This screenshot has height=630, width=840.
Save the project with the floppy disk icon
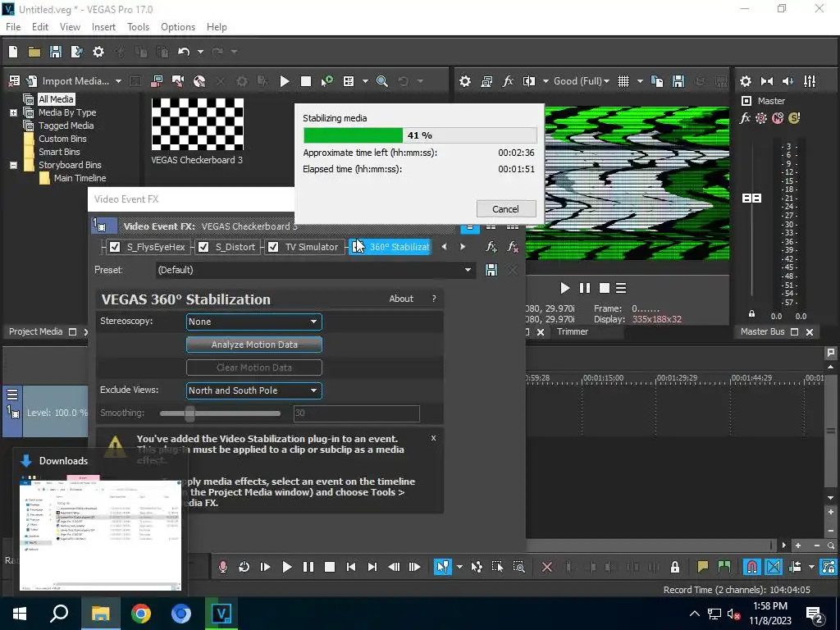(56, 52)
